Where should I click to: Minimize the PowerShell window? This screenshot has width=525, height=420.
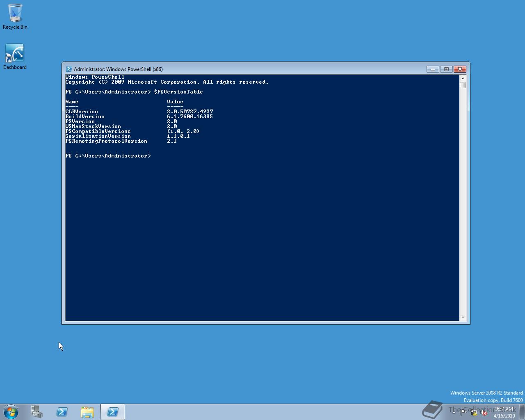pos(433,69)
